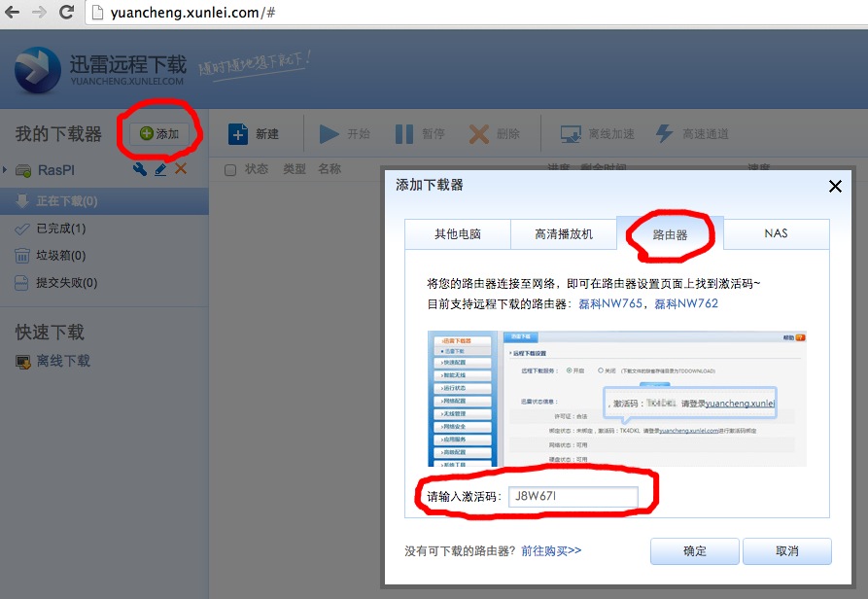Click the browser reload icon
Viewport: 868px width, 599px height.
tap(67, 13)
